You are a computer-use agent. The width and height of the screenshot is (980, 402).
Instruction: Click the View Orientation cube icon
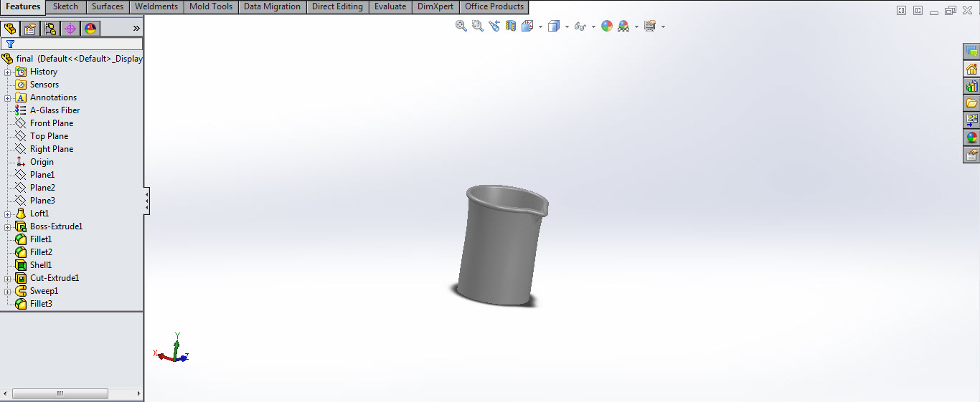(x=527, y=26)
